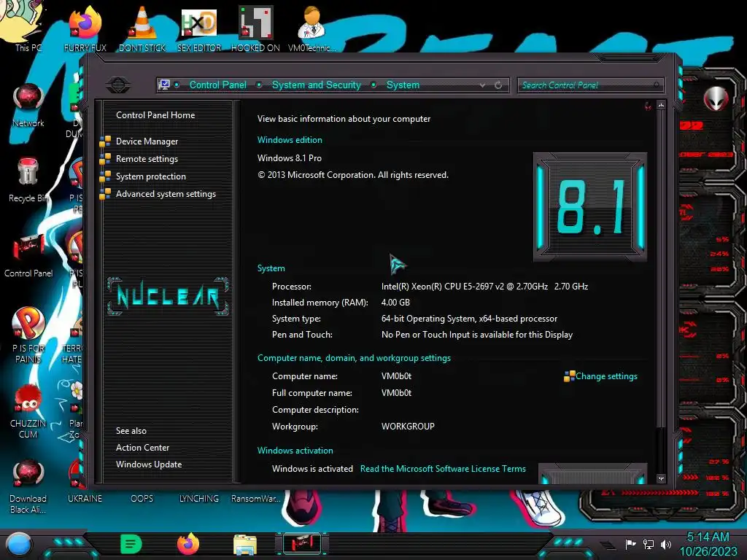The image size is (747, 560).
Task: Open Action Center flag tray icon
Action: coord(630,544)
